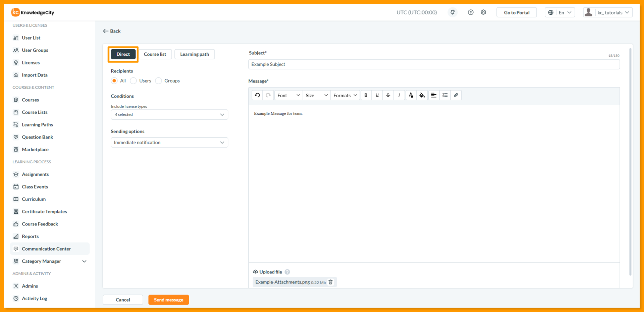The image size is (644, 312).
Task: Click the undo icon in message editor
Action: click(257, 95)
